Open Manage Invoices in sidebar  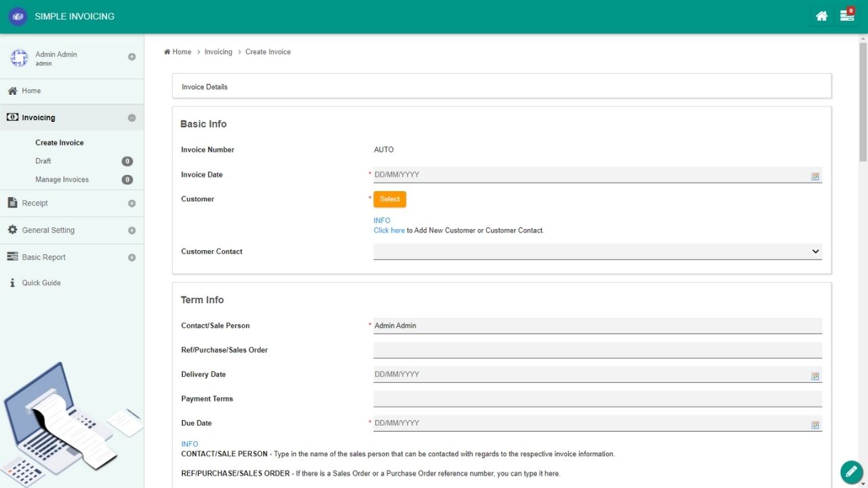click(62, 180)
